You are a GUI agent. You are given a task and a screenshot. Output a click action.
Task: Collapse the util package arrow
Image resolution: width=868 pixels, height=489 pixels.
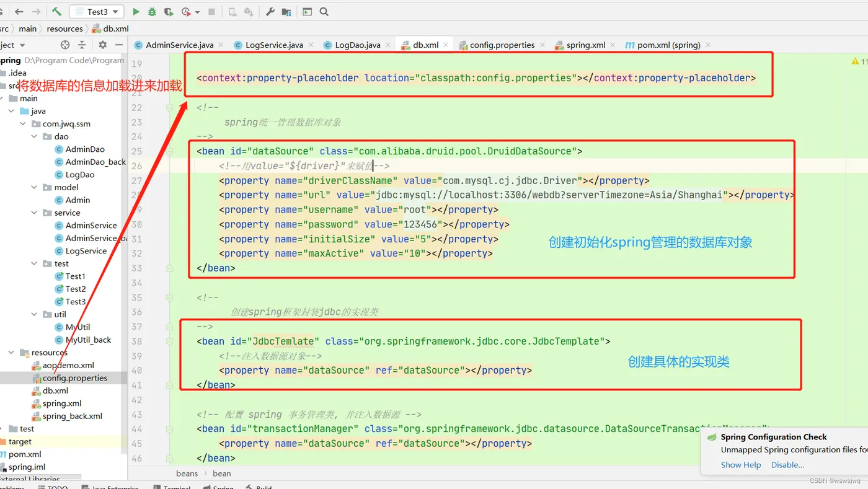[35, 314]
